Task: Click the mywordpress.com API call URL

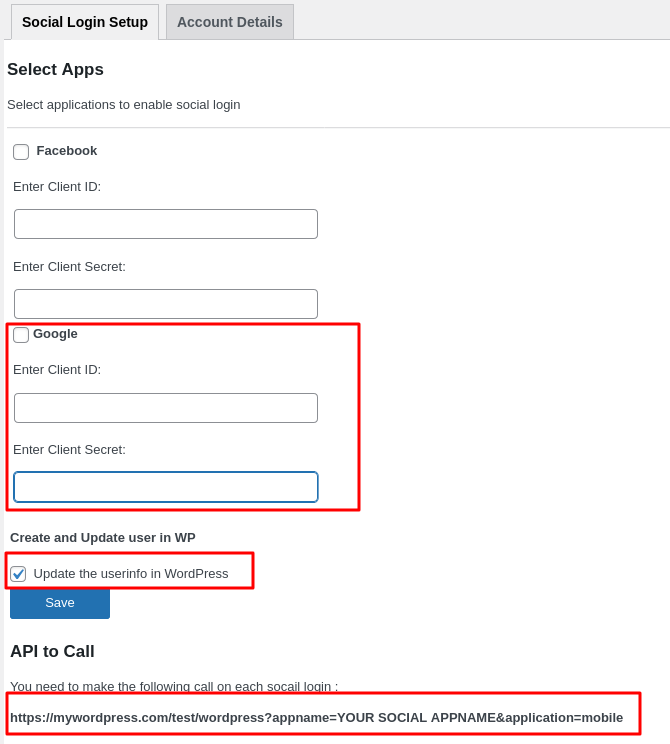Action: (316, 717)
